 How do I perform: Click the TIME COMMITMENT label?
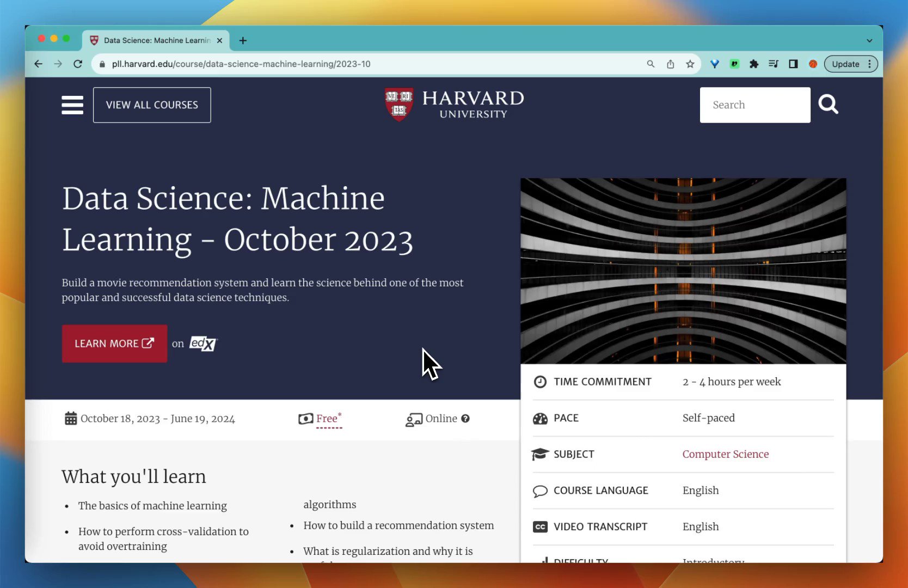pyautogui.click(x=603, y=382)
